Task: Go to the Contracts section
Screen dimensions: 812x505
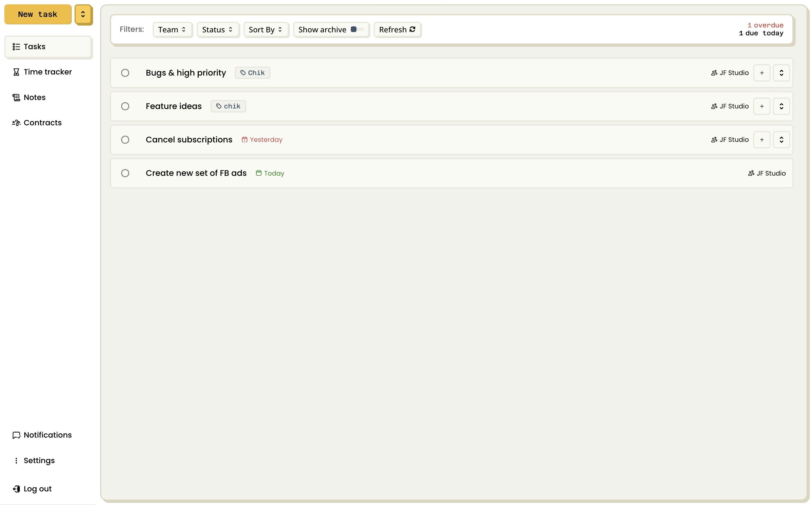Action: pyautogui.click(x=42, y=123)
